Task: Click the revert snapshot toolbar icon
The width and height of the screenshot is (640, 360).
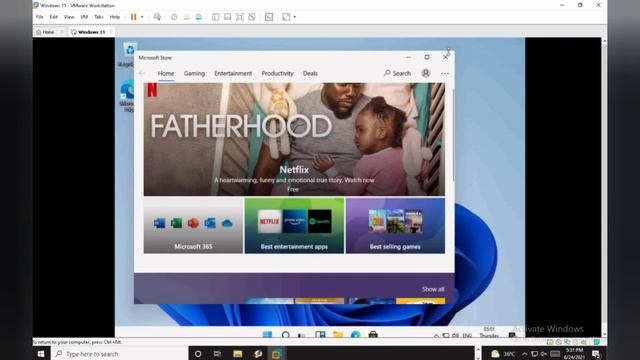Action: 187,17
